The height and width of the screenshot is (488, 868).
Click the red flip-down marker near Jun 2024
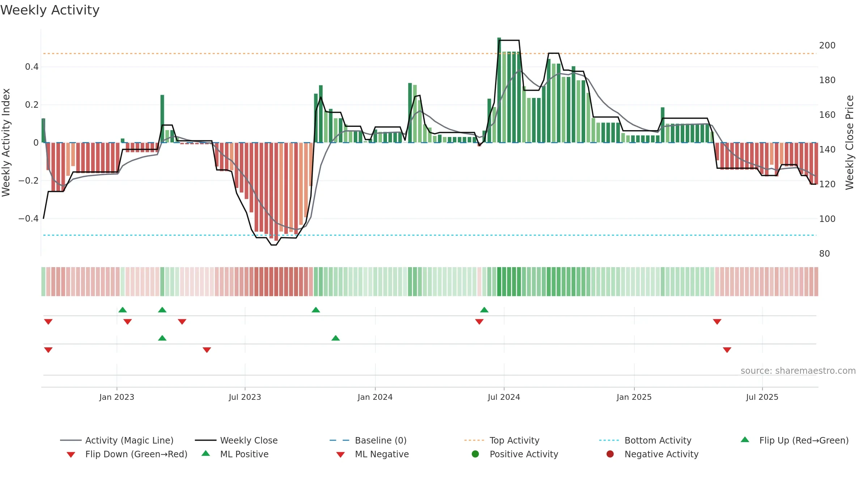click(479, 322)
